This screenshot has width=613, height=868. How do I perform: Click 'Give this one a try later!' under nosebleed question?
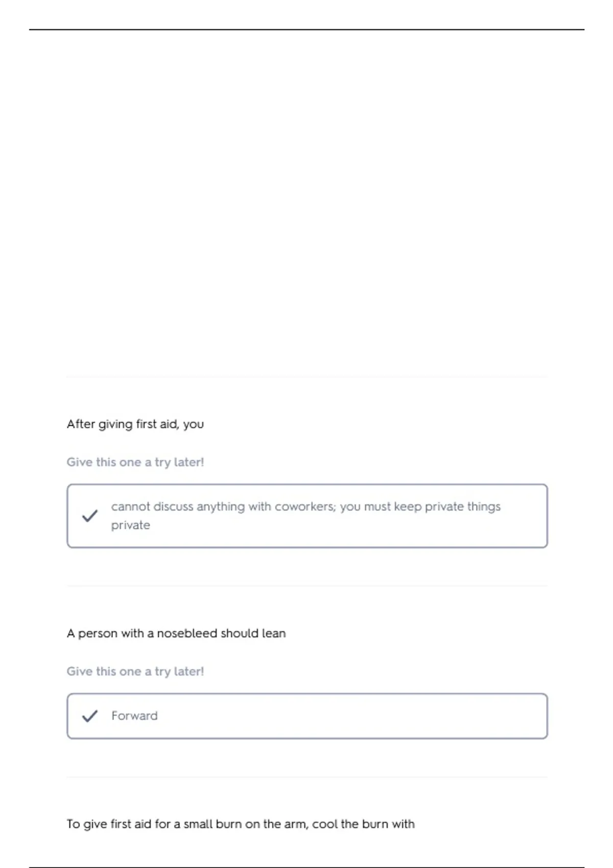pos(135,671)
